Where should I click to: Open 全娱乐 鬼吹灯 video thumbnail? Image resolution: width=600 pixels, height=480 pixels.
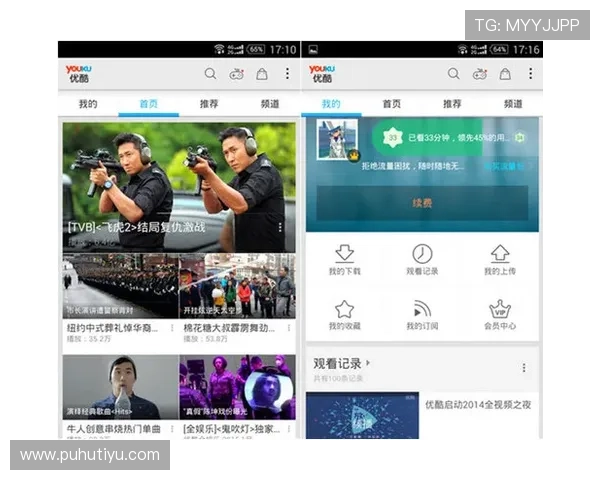click(237, 387)
